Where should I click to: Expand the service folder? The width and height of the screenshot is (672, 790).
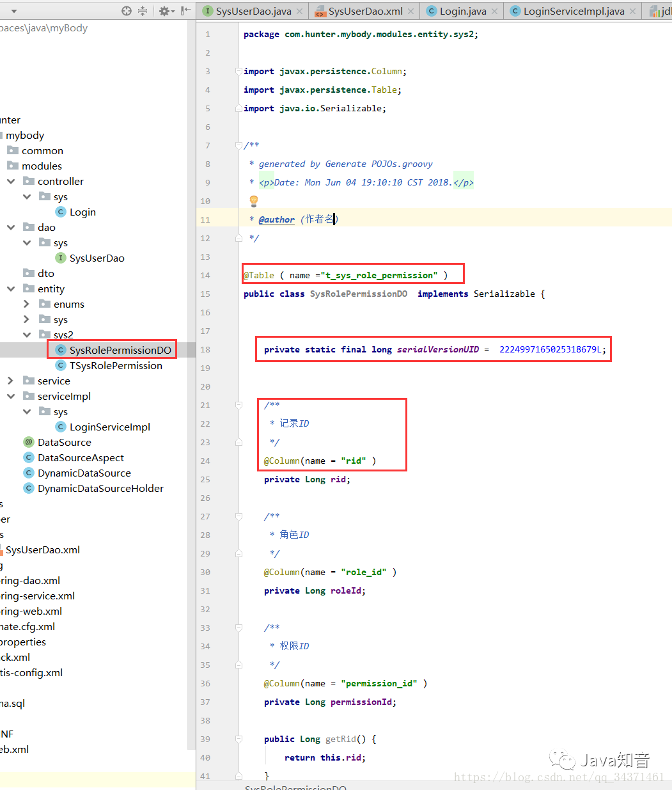click(11, 381)
